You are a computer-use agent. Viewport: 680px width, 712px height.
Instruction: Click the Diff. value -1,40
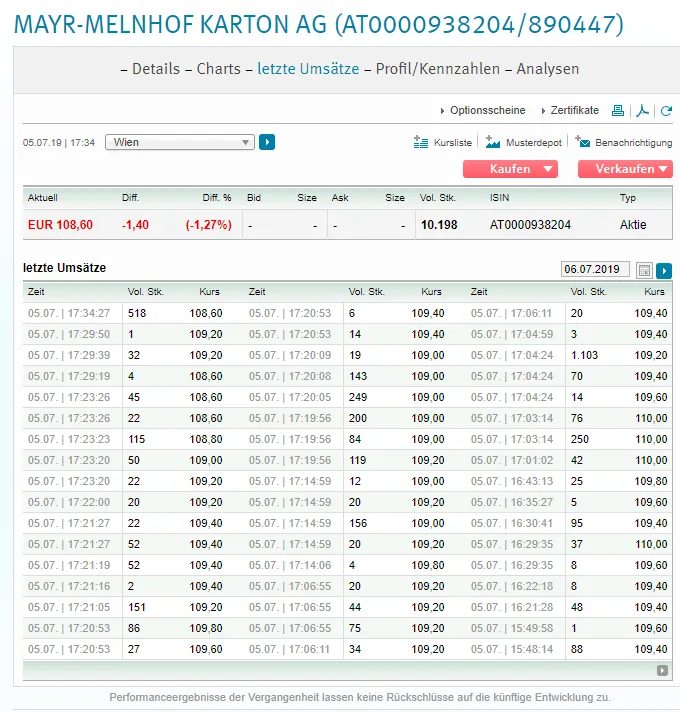[135, 225]
